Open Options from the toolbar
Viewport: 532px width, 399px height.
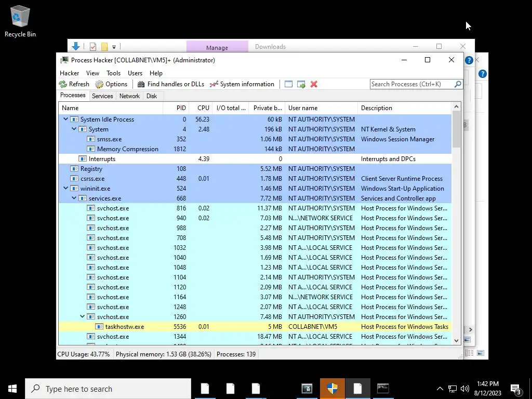(111, 84)
